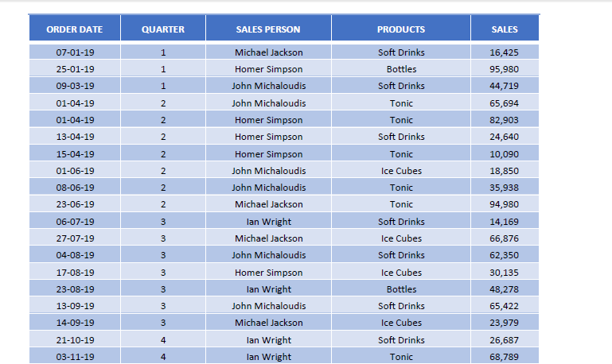Click the sales value 66,876
Screen dimensions: 612x364
point(505,238)
